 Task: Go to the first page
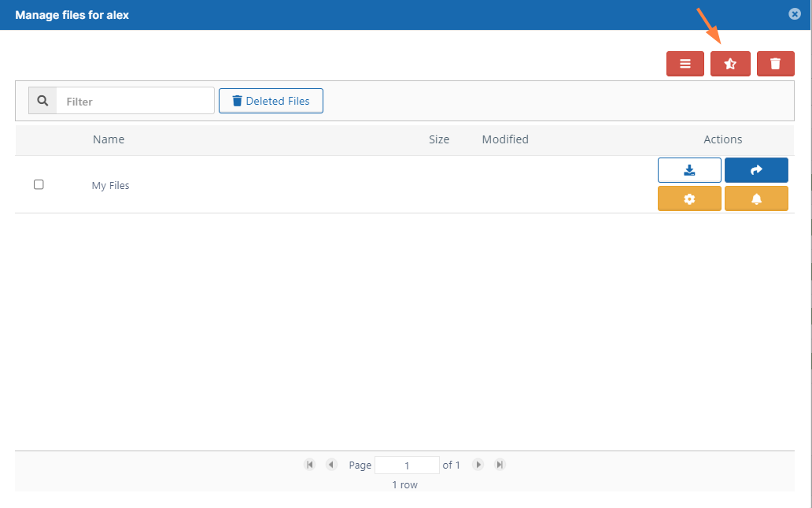(309, 465)
